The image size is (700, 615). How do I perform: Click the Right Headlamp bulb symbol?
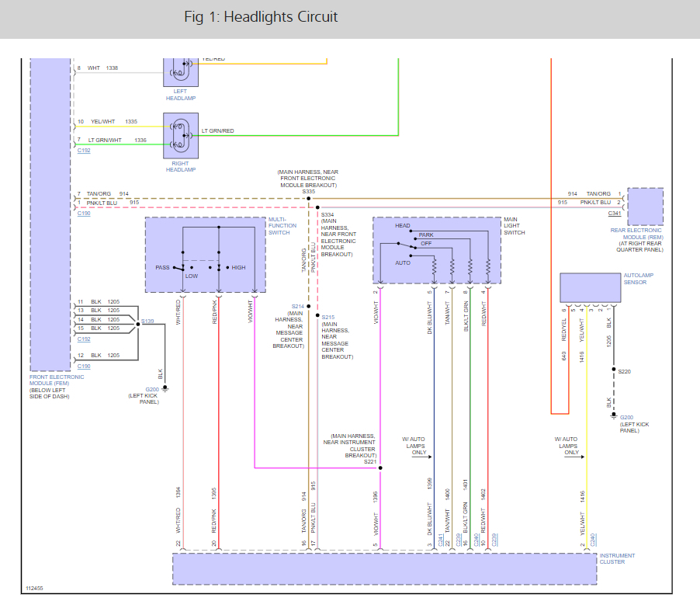[180, 134]
